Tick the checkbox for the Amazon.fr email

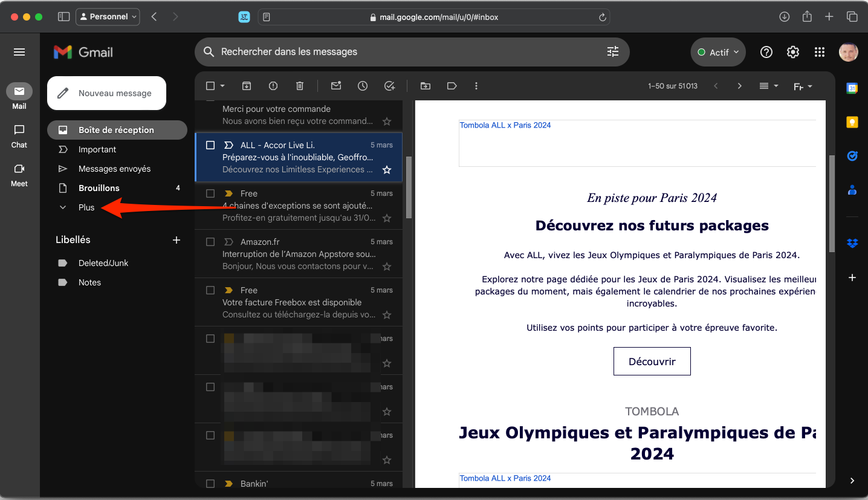click(x=210, y=242)
